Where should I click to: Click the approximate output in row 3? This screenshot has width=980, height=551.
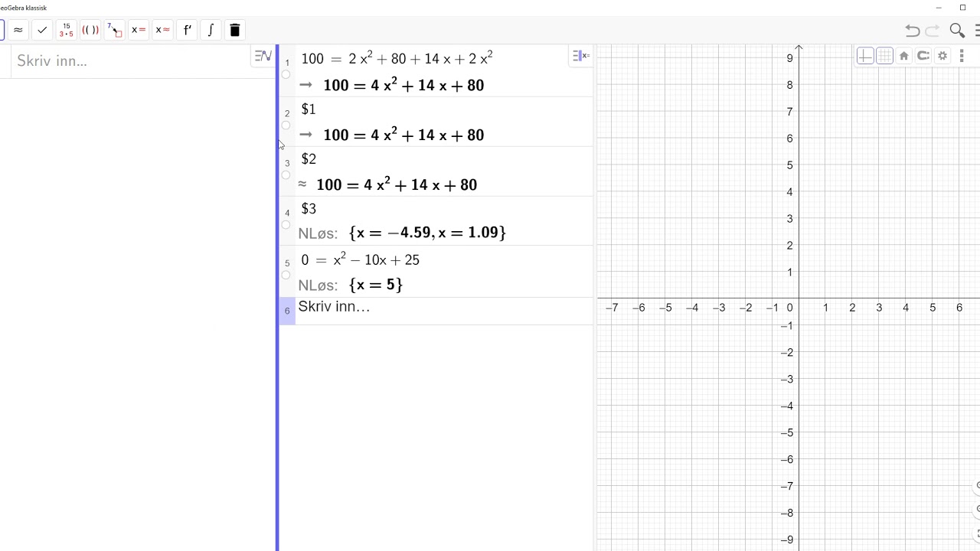[x=397, y=184]
